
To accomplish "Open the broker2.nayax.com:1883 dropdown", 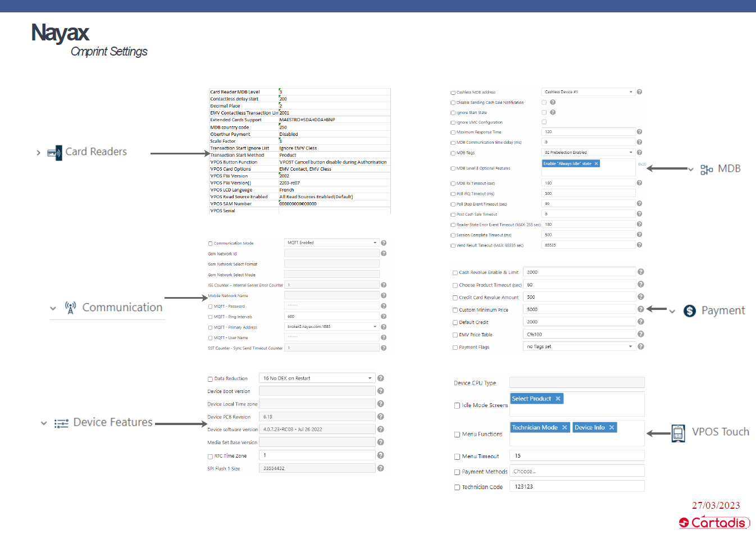I will coord(331,326).
